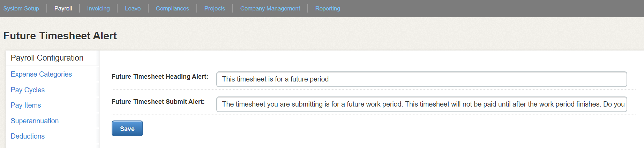This screenshot has width=644, height=148.
Task: Go to the Invoicing menu
Action: pyautogui.click(x=98, y=8)
